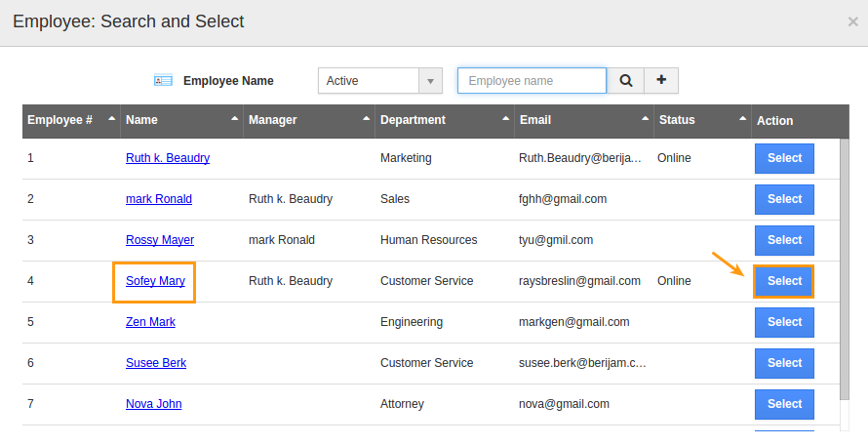The height and width of the screenshot is (445, 868).
Task: Click manager cell mark Ronald in Rossy Mayer row
Action: 281,240
